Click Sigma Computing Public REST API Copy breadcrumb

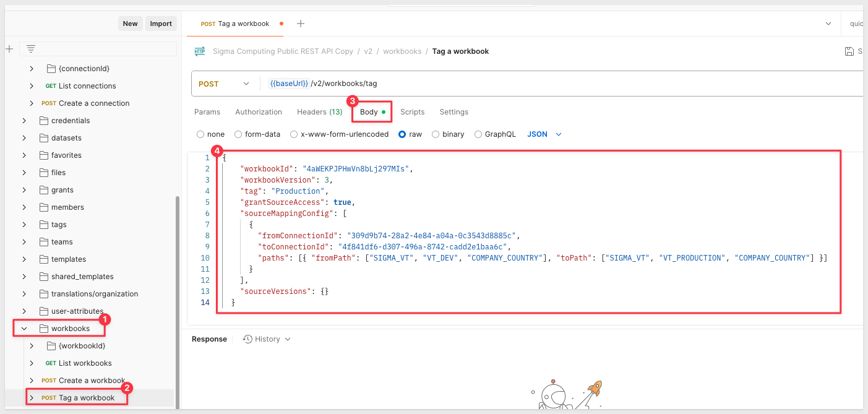(x=283, y=51)
